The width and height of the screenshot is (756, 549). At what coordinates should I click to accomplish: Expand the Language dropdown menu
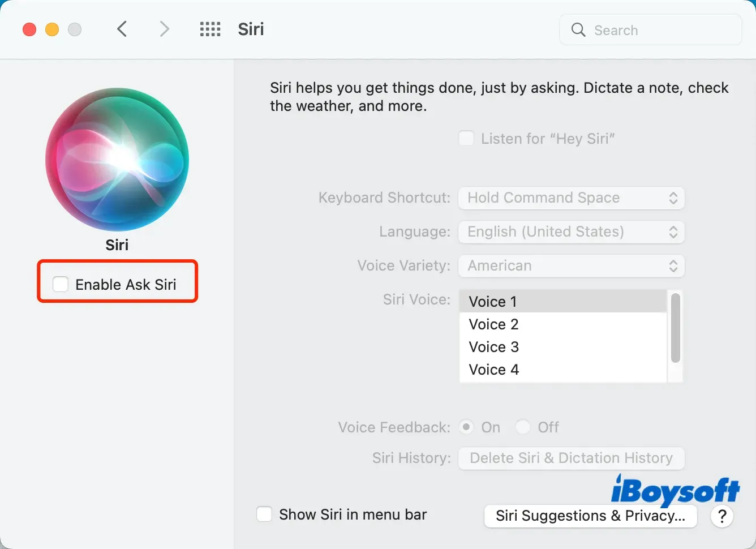click(x=572, y=232)
